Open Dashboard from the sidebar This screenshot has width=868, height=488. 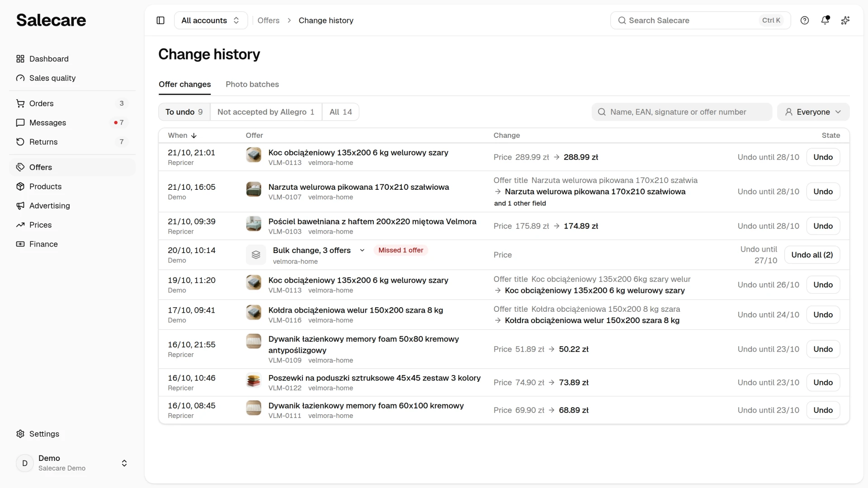click(72, 59)
